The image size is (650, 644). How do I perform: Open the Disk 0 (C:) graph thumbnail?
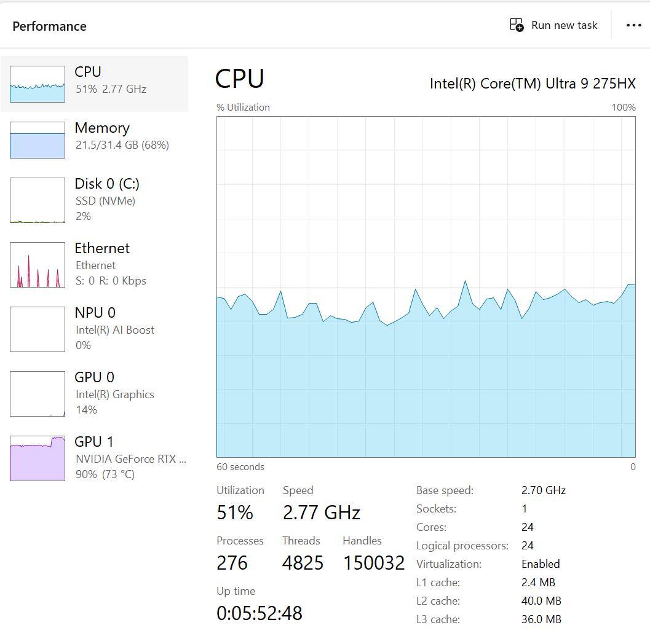[38, 200]
